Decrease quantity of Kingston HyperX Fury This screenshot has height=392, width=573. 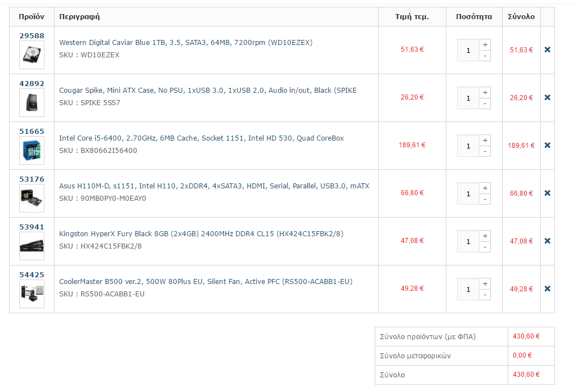tap(485, 247)
